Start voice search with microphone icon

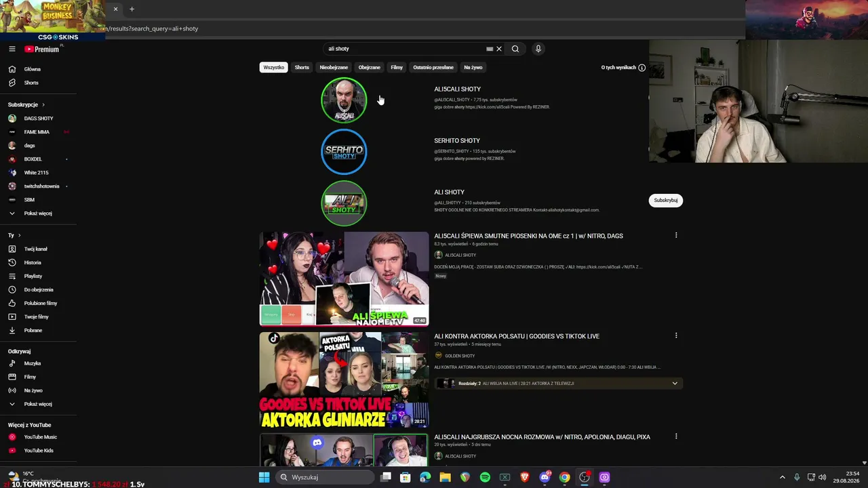pyautogui.click(x=538, y=49)
